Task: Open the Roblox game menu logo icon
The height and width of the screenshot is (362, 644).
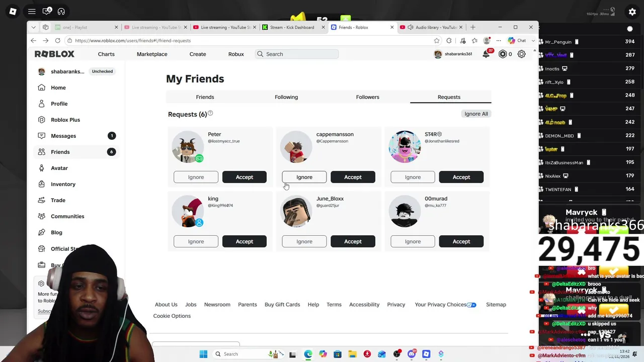Action: pyautogui.click(x=13, y=11)
